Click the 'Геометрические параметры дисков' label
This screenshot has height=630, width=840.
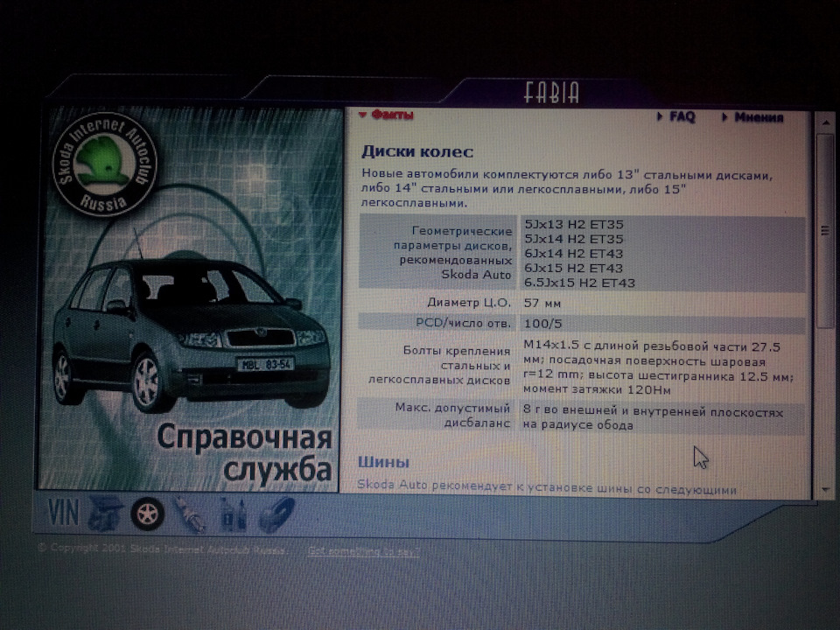click(453, 253)
